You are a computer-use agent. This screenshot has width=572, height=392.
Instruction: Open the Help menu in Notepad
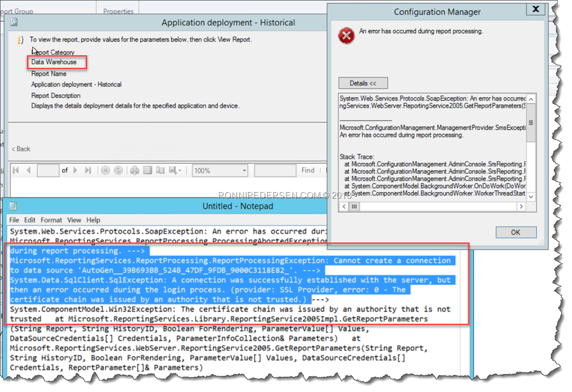point(93,220)
